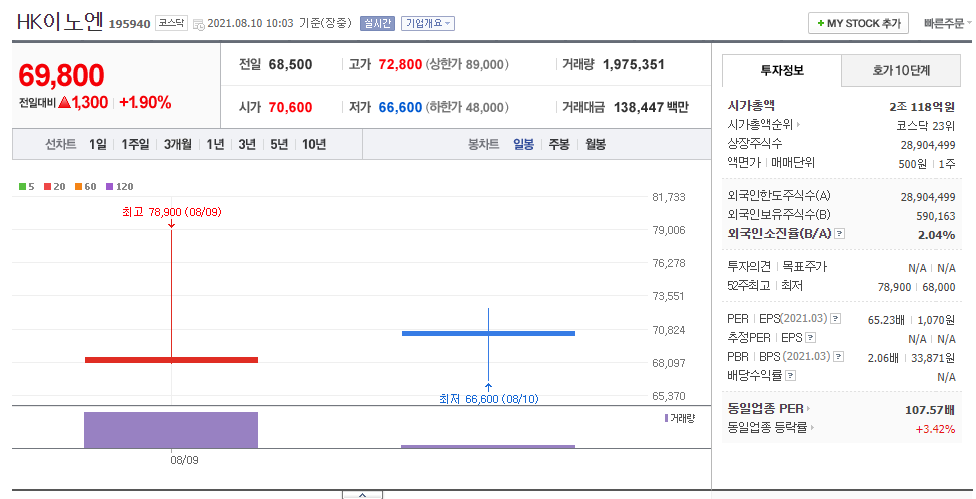Switch to the 호가10단계 tab
Viewport: 976px width, 499px height.
(x=901, y=70)
